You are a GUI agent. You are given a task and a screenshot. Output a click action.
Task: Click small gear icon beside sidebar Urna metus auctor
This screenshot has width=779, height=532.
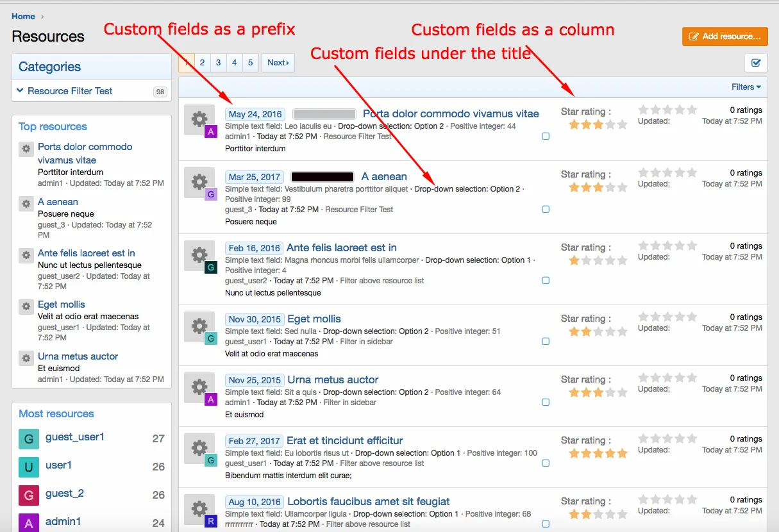[x=26, y=358]
